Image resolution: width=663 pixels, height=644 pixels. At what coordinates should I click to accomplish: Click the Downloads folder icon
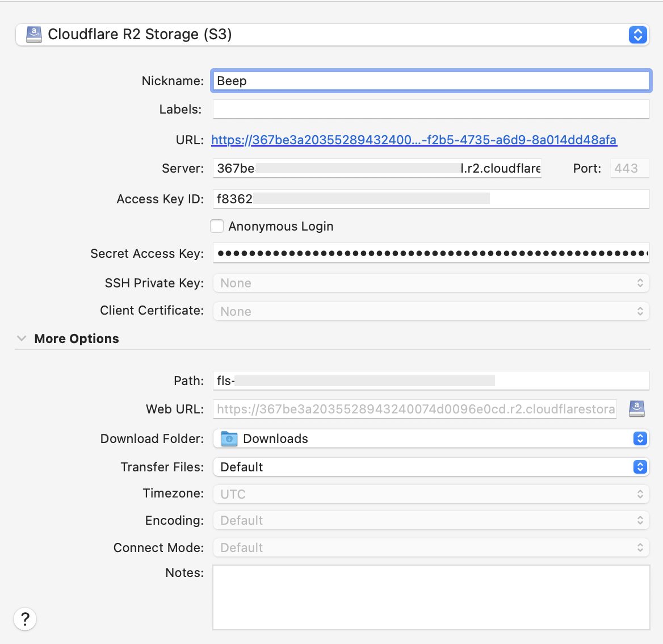229,438
